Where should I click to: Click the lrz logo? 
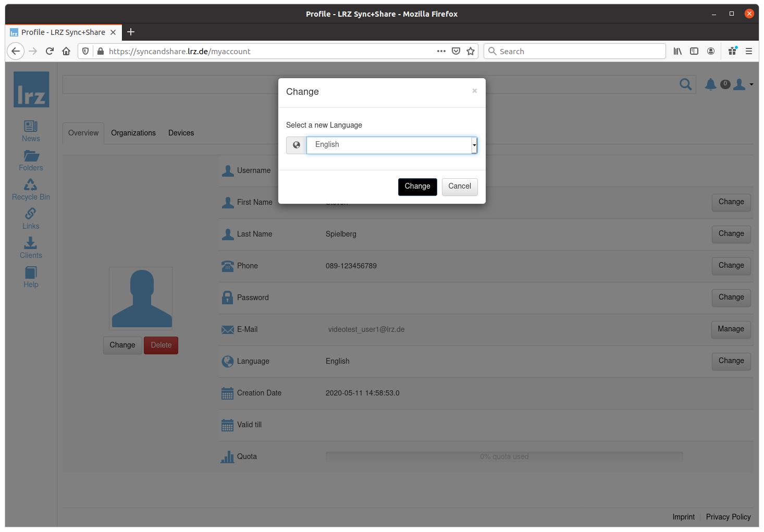pyautogui.click(x=31, y=90)
